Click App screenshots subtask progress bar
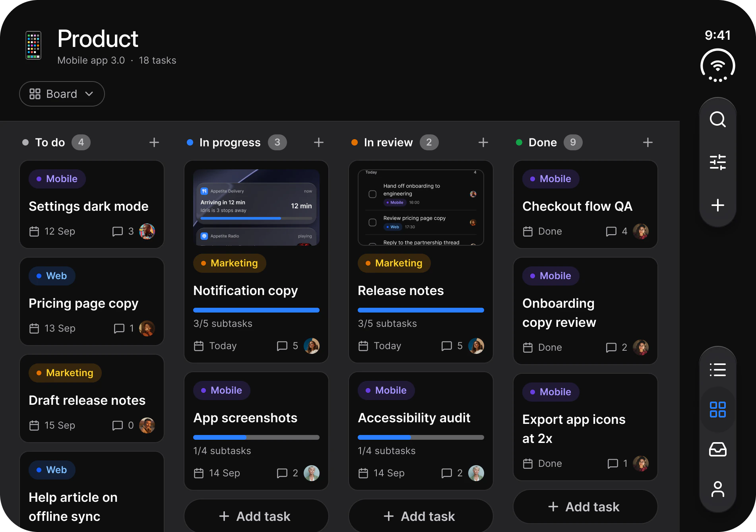The width and height of the screenshot is (756, 532). point(256,437)
